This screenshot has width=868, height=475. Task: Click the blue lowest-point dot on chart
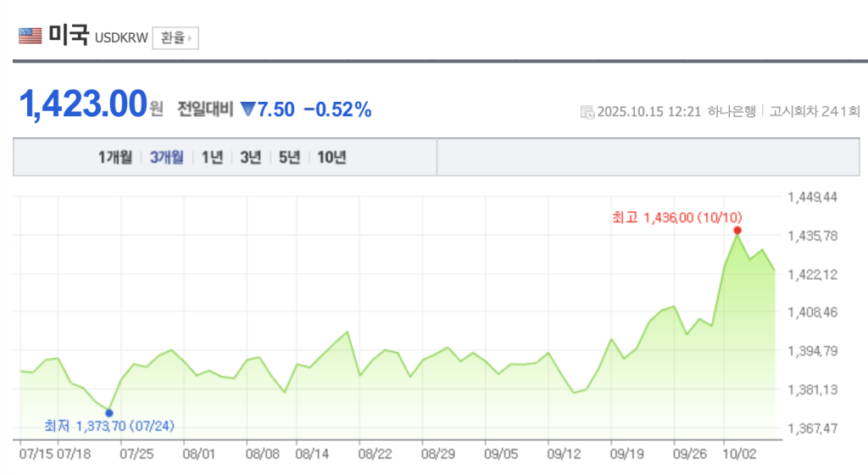coord(108,413)
